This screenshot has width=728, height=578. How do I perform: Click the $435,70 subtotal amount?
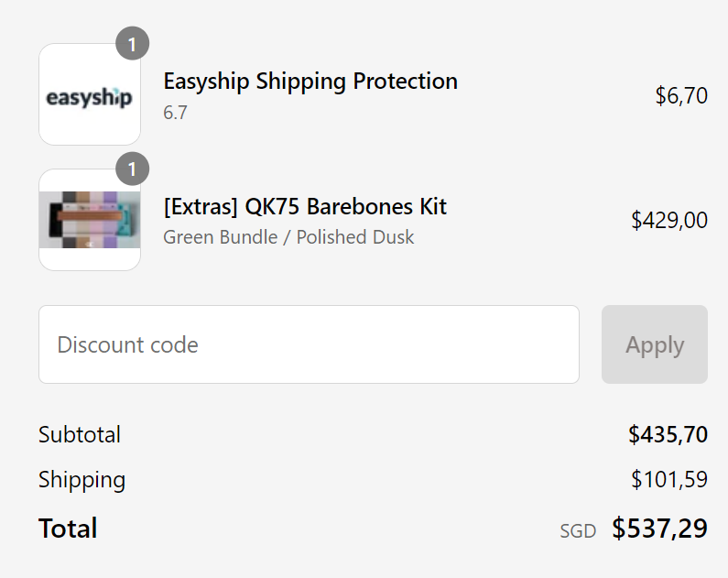668,435
